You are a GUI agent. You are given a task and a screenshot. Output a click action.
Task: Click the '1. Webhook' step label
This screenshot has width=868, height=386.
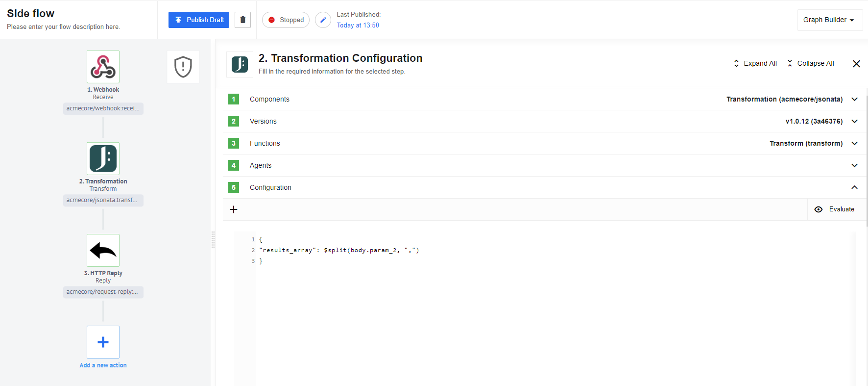click(x=103, y=90)
